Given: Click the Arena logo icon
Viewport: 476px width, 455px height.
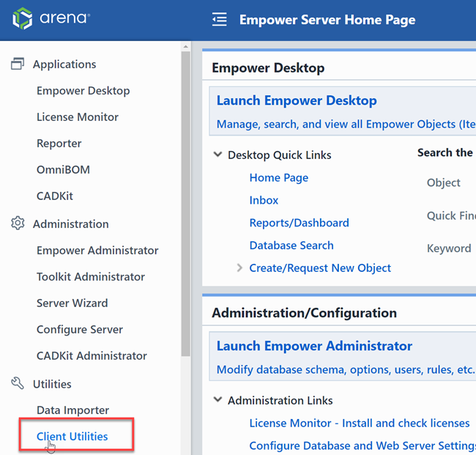Looking at the screenshot, I should click(23, 20).
